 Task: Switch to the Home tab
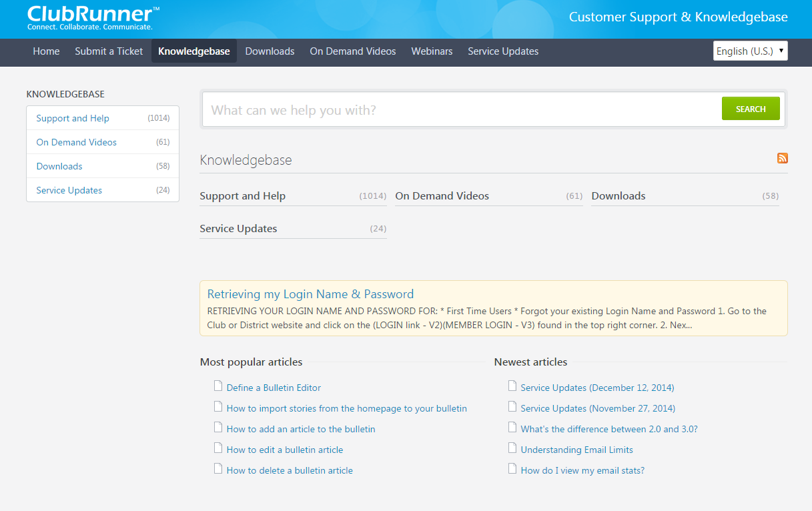[x=46, y=51]
